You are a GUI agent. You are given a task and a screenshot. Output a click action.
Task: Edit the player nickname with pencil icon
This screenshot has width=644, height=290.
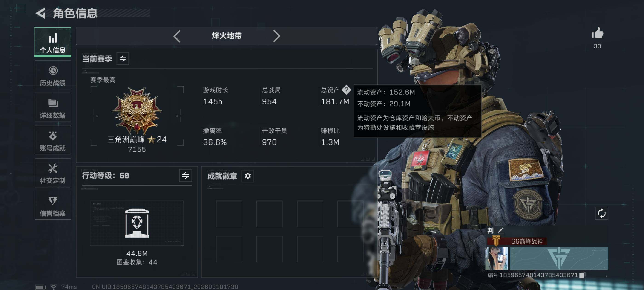pos(501,230)
